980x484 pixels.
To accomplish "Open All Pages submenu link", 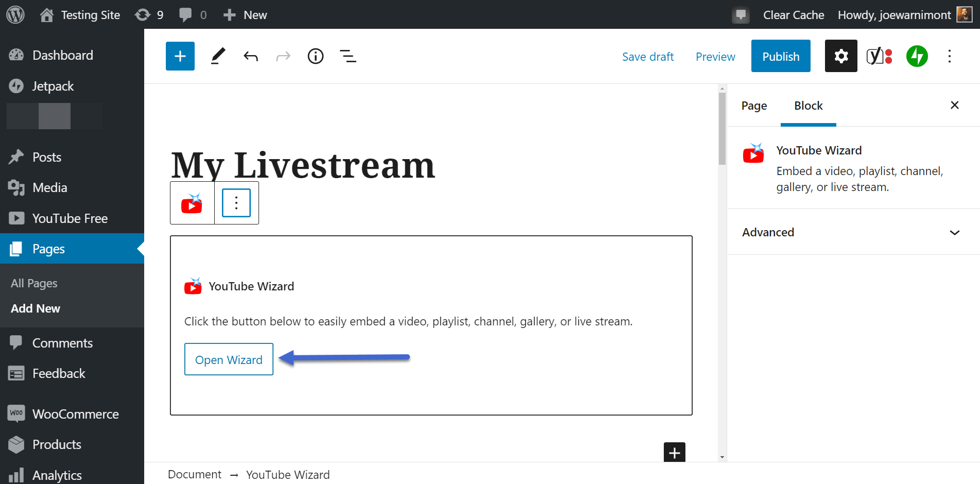I will coord(34,283).
